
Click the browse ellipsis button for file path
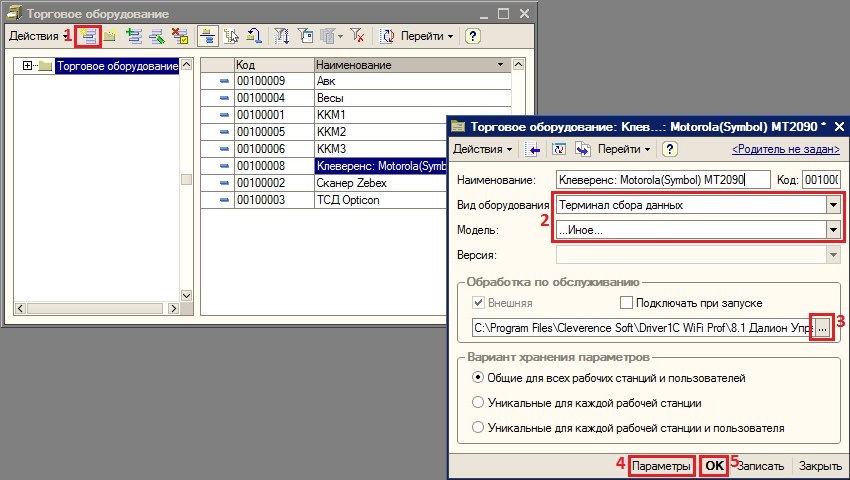coord(823,328)
